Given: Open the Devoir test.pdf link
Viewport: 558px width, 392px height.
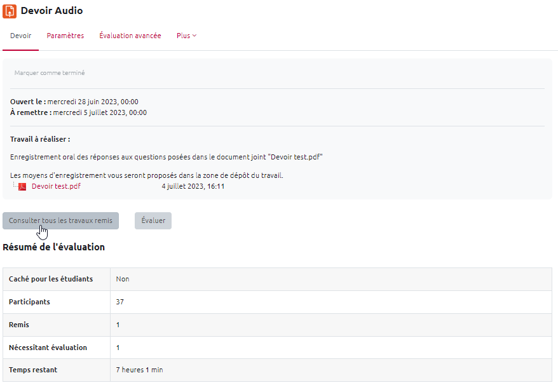Looking at the screenshot, I should tap(56, 187).
